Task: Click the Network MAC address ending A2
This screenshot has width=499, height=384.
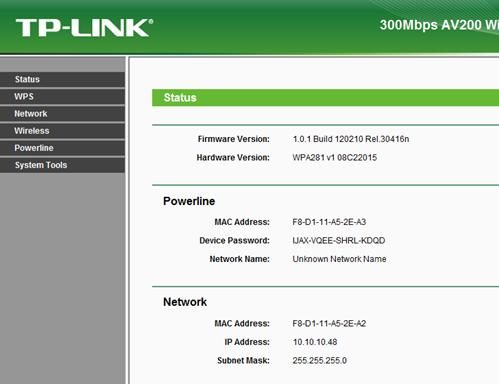Action: tap(329, 324)
